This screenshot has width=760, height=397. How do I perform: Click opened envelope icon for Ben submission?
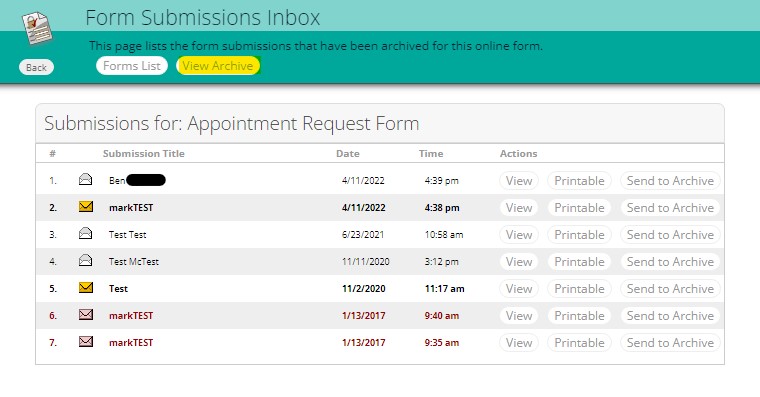point(85,180)
